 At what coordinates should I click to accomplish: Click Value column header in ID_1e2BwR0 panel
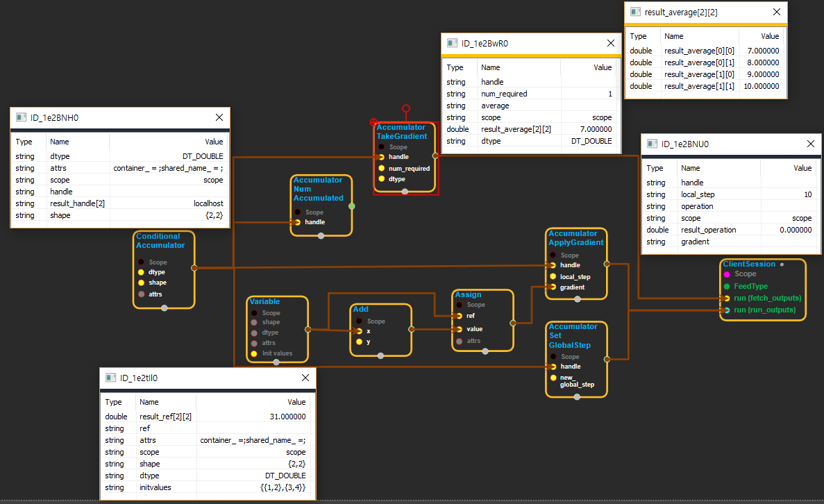tap(603, 67)
